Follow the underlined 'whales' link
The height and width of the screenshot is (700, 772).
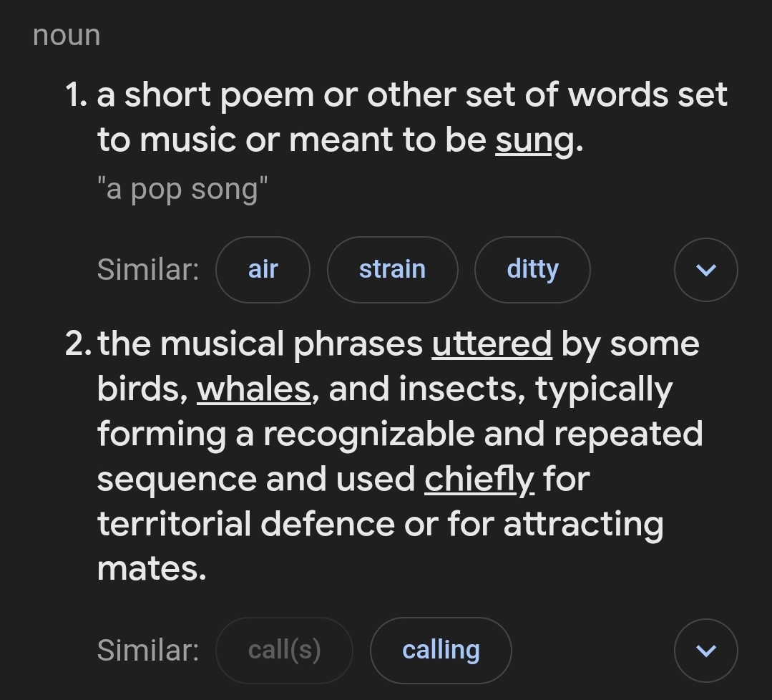(x=254, y=389)
